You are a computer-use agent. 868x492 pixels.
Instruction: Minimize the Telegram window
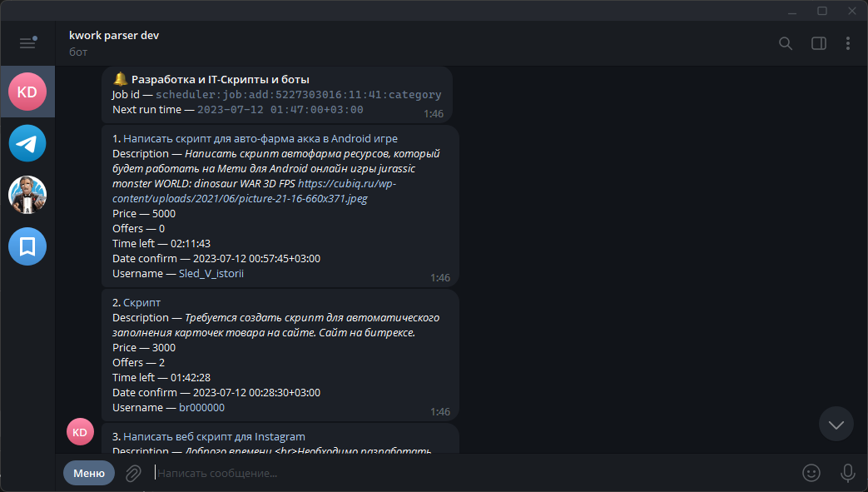tap(792, 11)
